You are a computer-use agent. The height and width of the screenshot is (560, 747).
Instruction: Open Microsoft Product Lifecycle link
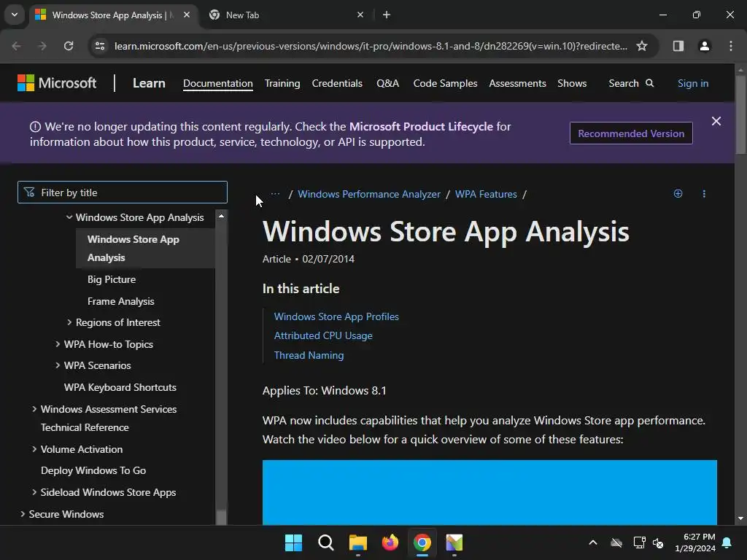(421, 126)
